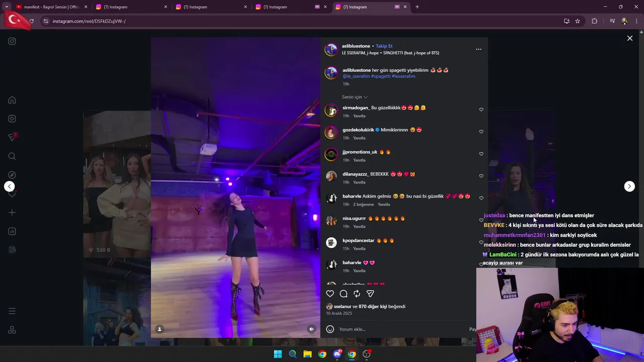Open the Search panel in the sidebar
644x362 pixels.
point(12,156)
